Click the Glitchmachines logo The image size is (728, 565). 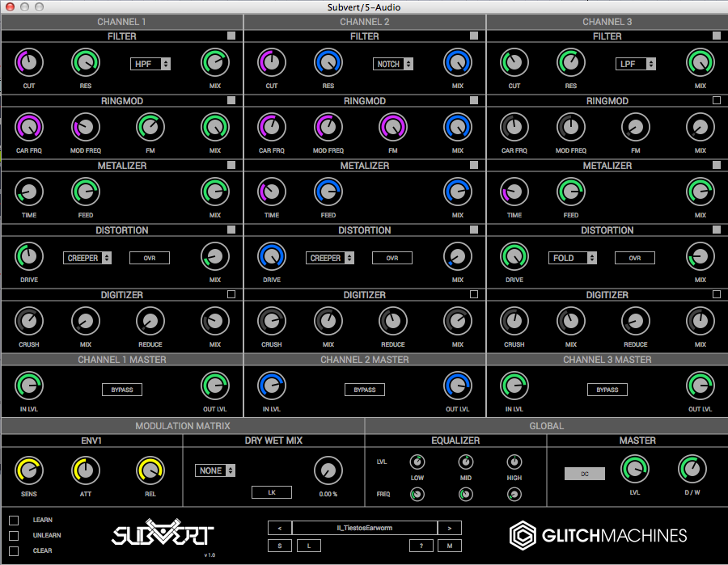pyautogui.click(x=598, y=534)
